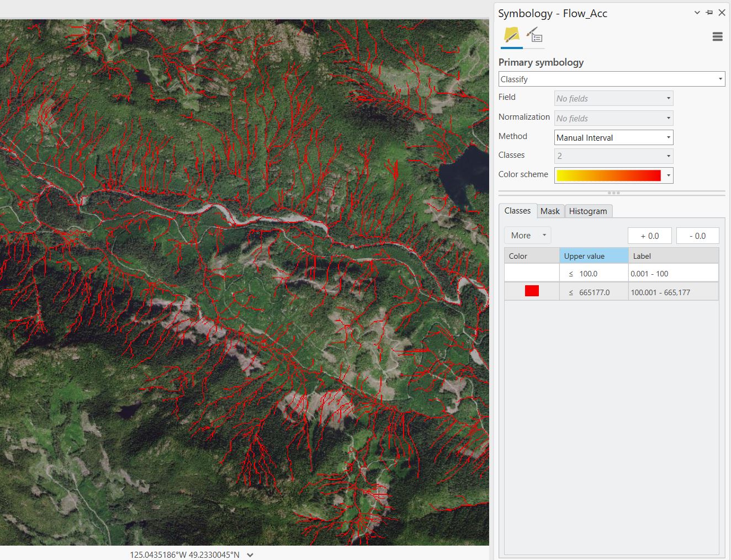Open the advanced symbology options icon
The image size is (731, 560).
pyautogui.click(x=534, y=36)
